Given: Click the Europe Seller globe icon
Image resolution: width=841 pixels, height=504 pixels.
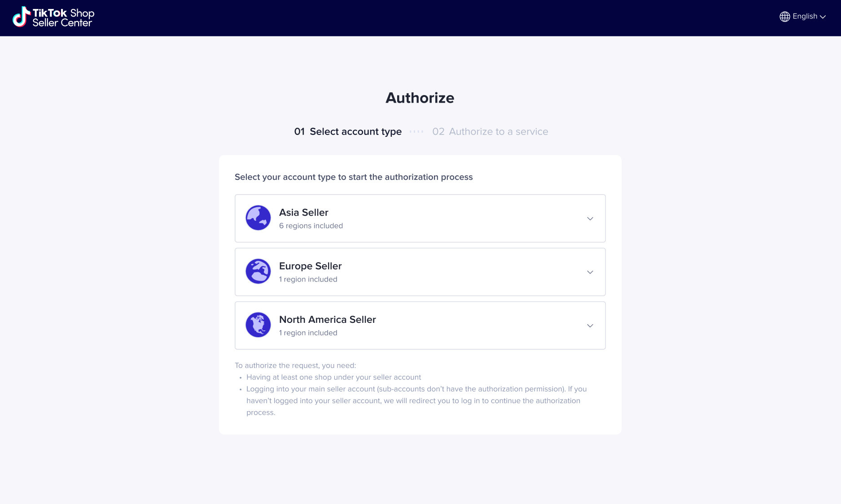Looking at the screenshot, I should click(x=258, y=271).
